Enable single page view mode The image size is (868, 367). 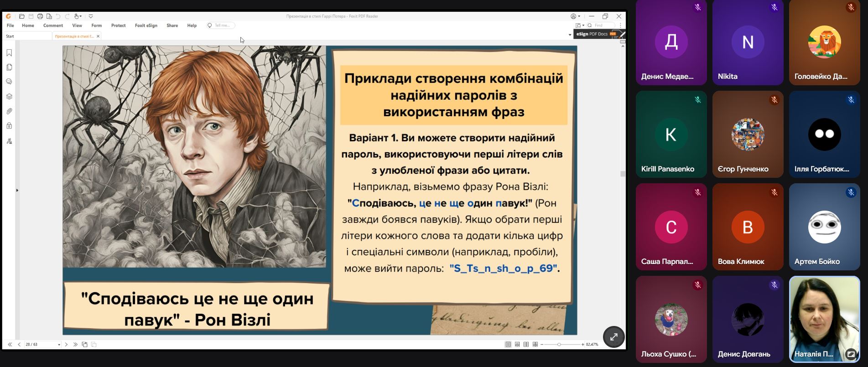coord(508,345)
